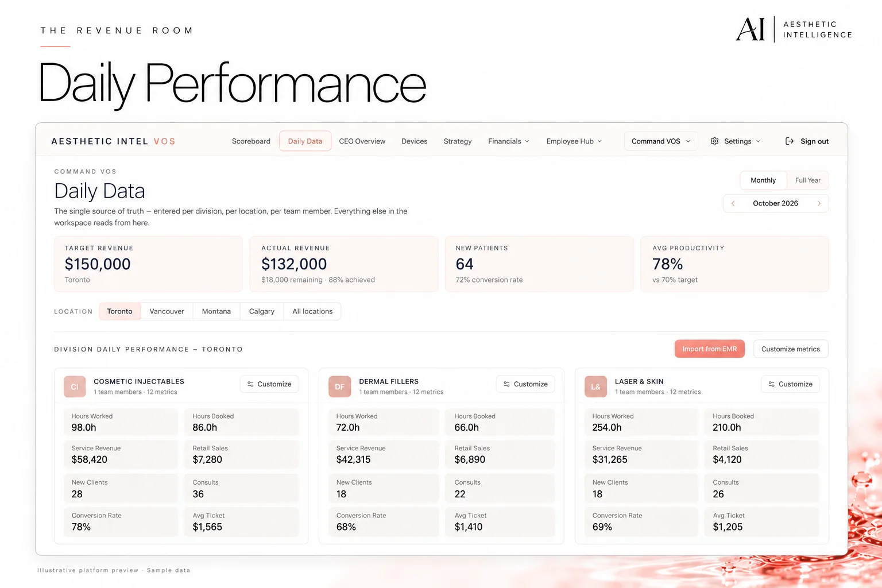The height and width of the screenshot is (588, 882).
Task: Click the Settings gear icon
Action: click(714, 141)
